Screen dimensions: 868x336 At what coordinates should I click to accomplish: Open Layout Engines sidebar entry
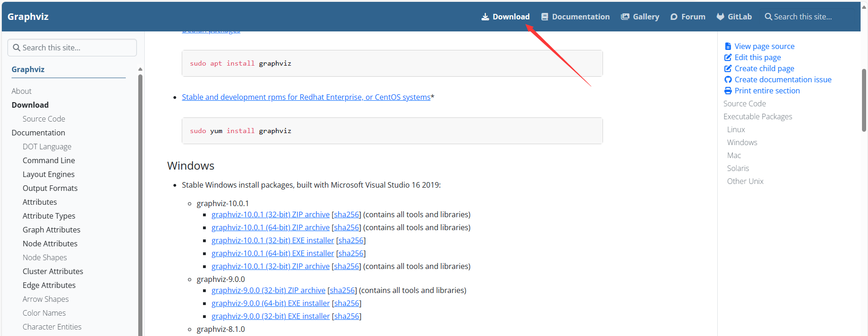(49, 174)
